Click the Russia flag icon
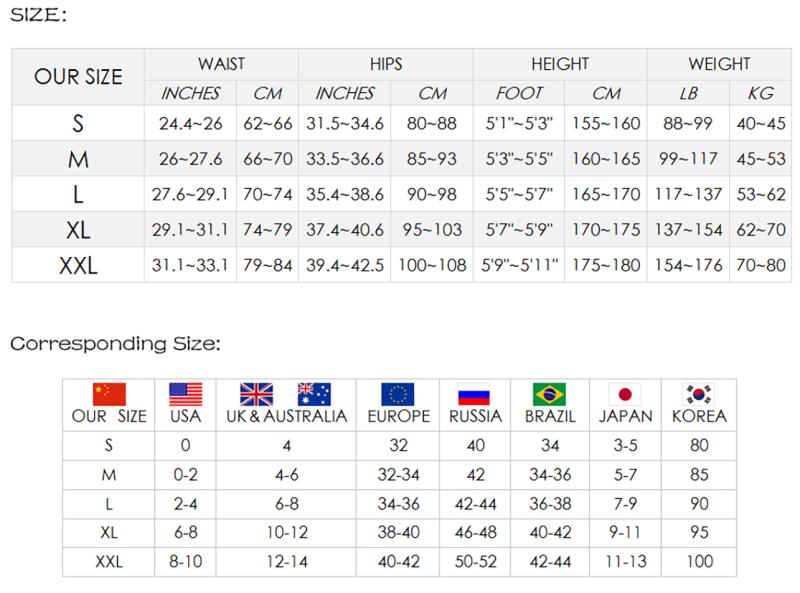Image resolution: width=800 pixels, height=593 pixels. [x=473, y=394]
